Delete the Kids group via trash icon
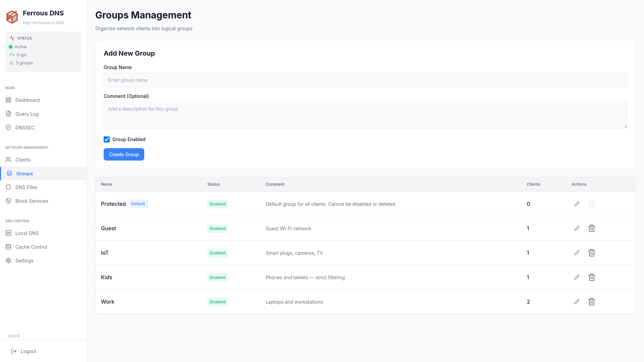Viewport: 644px width, 362px height. point(592,277)
